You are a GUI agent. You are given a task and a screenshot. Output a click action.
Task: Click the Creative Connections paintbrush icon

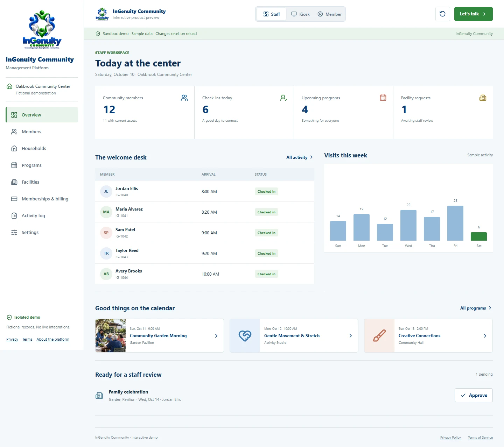click(379, 336)
